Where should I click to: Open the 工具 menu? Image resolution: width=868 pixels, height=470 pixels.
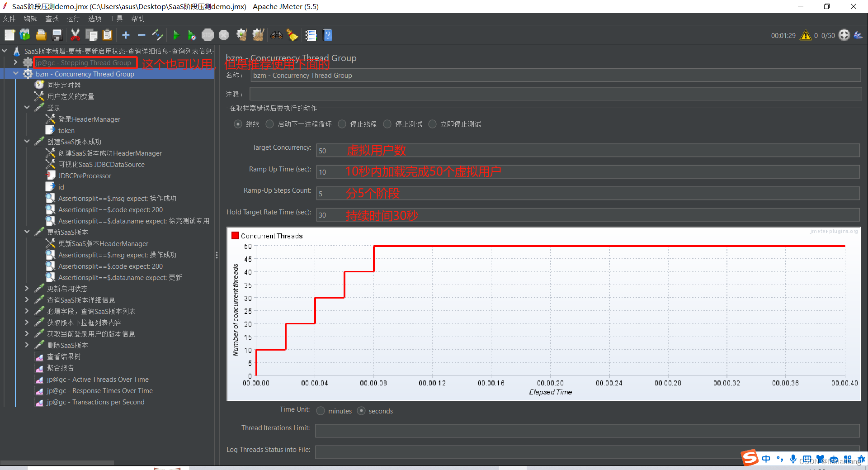[116, 19]
